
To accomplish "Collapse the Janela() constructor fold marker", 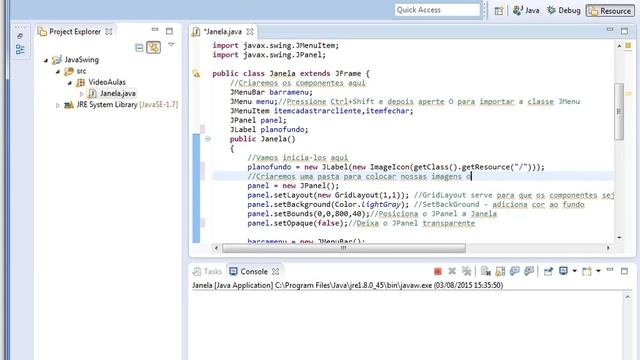I will pyautogui.click(x=208, y=139).
